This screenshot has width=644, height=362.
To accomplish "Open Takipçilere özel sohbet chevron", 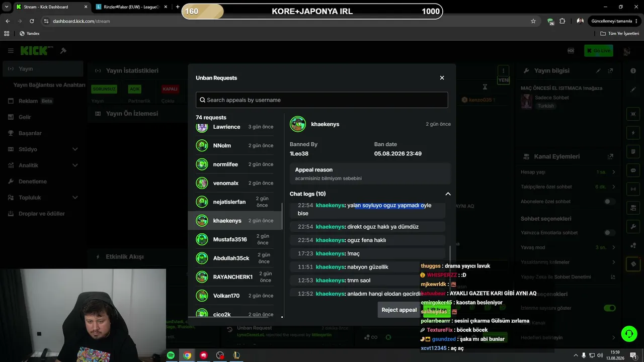I will (x=613, y=187).
